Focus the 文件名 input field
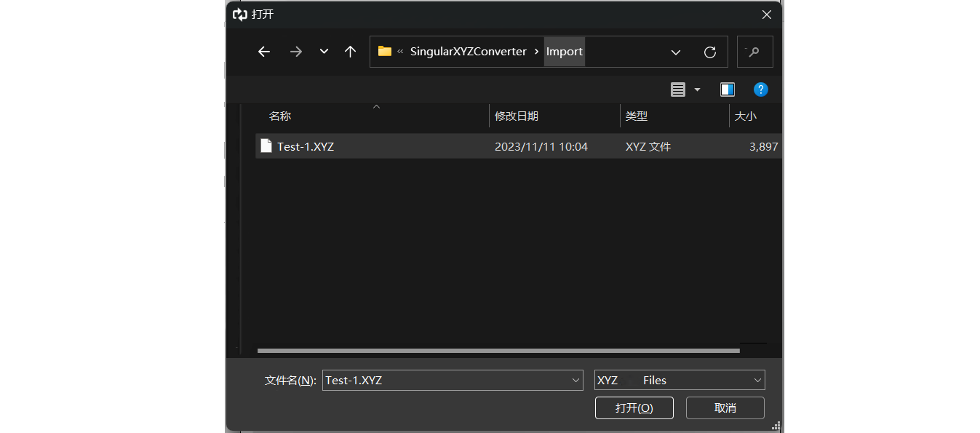Image resolution: width=980 pixels, height=433 pixels. coord(453,380)
